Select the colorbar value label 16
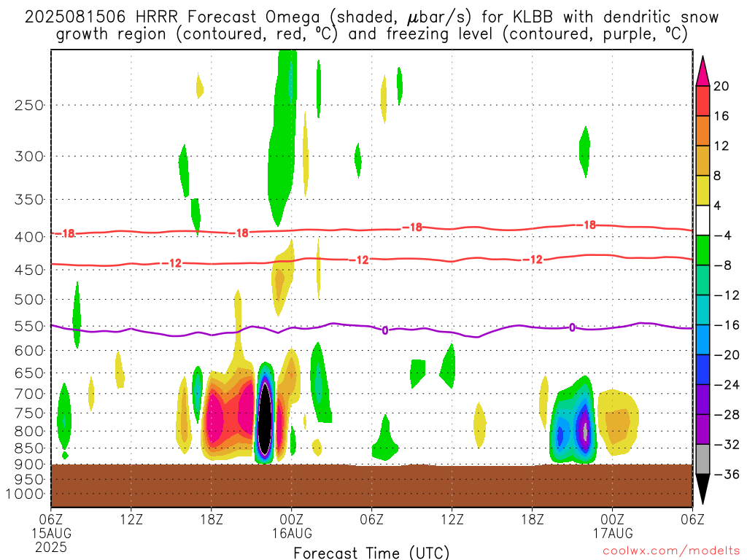 pos(721,116)
